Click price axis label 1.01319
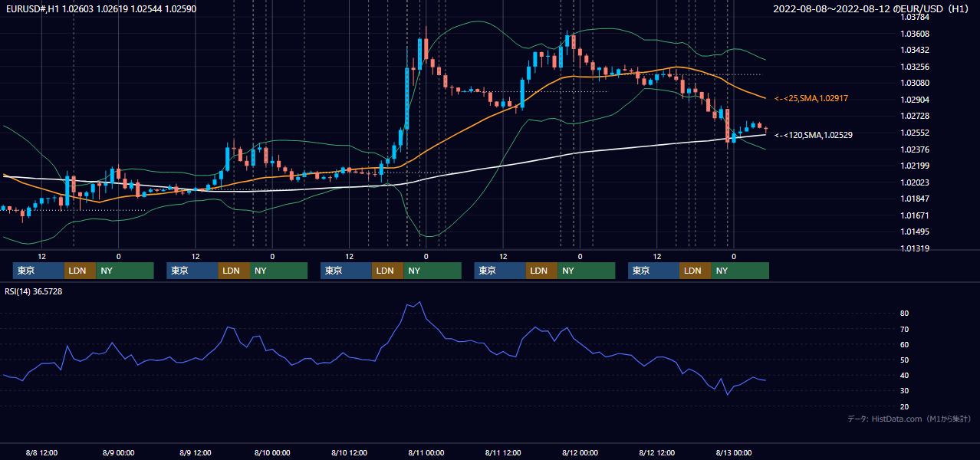This screenshot has width=980, height=460. 916,248
